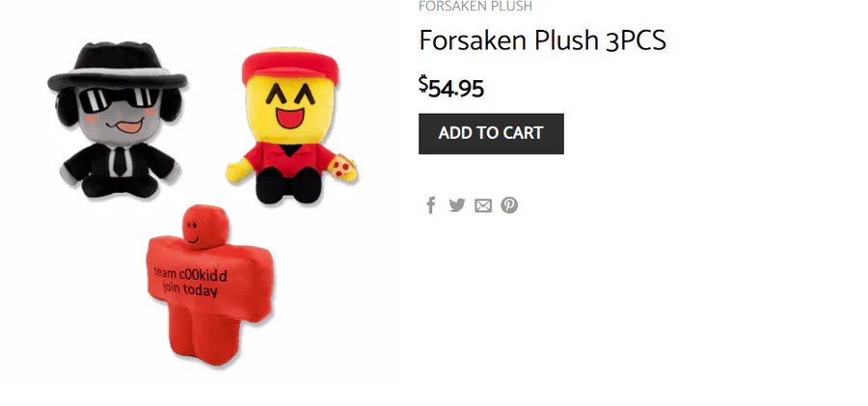Share product on Facebook
The image size is (868, 406).
click(431, 205)
